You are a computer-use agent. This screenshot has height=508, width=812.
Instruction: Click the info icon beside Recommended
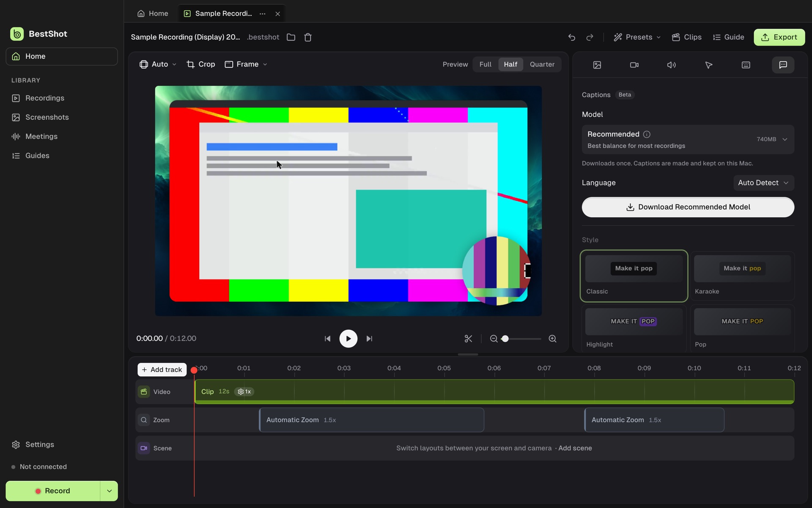coord(647,134)
